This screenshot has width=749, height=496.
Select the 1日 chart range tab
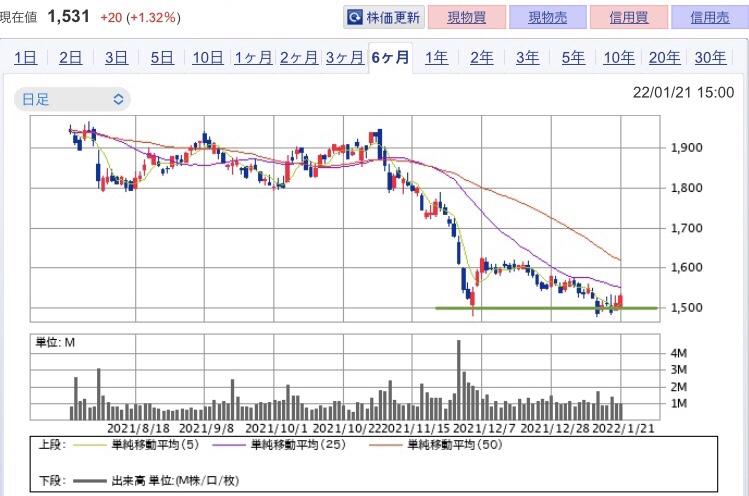[x=25, y=58]
